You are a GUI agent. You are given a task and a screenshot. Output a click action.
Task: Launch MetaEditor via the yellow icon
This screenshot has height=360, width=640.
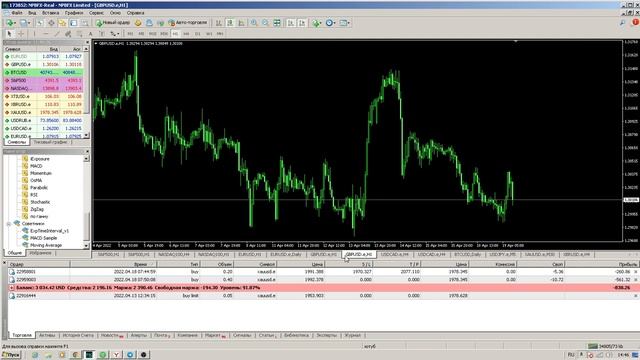coord(138,23)
